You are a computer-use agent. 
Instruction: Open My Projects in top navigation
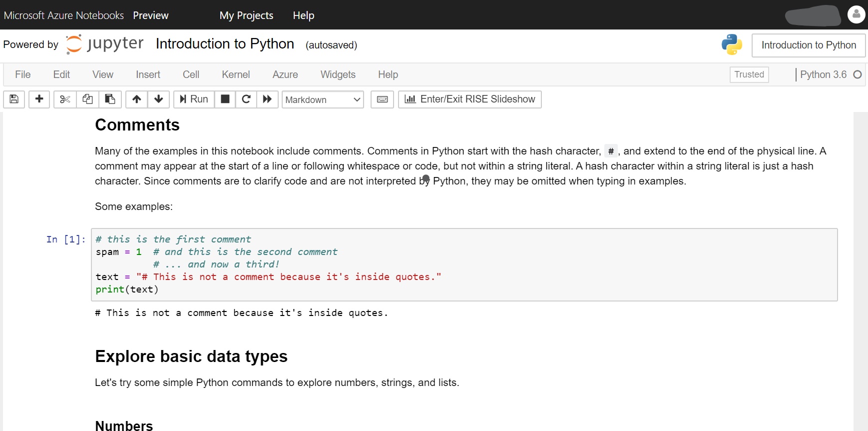click(x=246, y=15)
